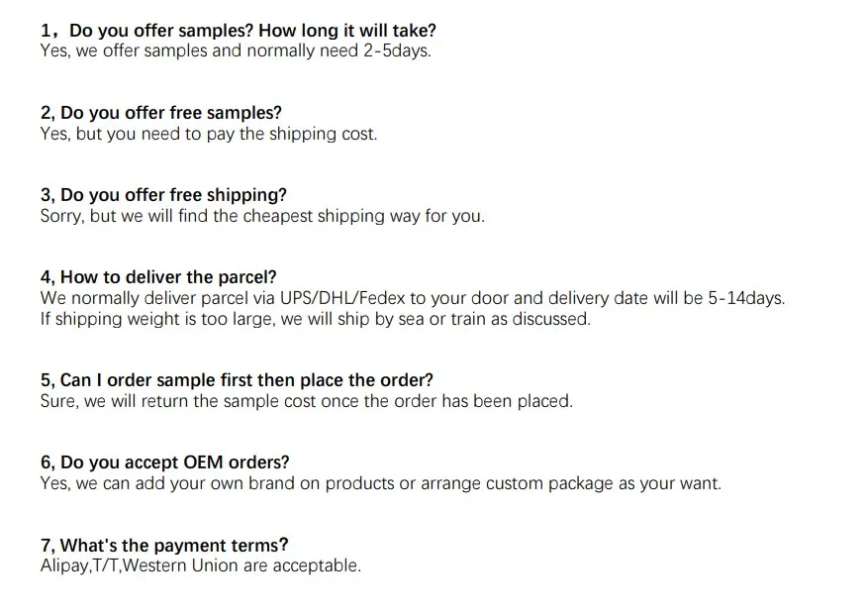The width and height of the screenshot is (868, 615).
Task: Click the word 'Sure' in the fifth answer
Action: coord(57,401)
